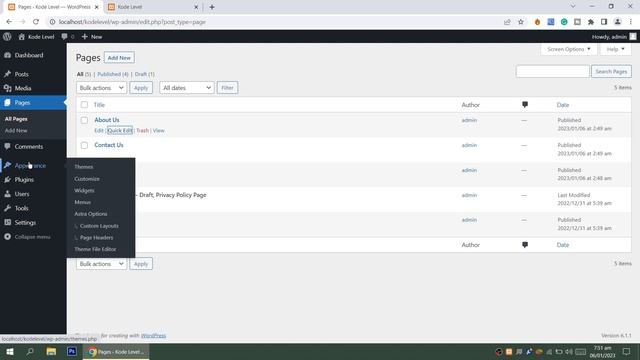
Task: Click the Search Pages button
Action: tap(611, 71)
